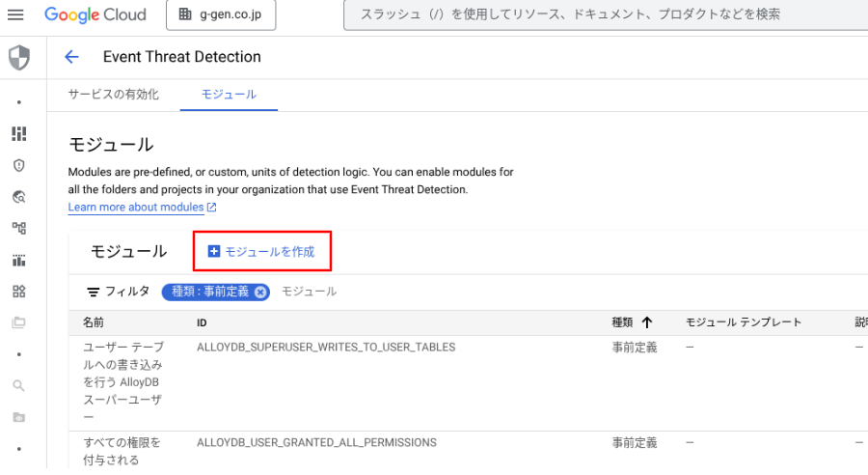Image resolution: width=868 pixels, height=475 pixels.
Task: Focus the モジュール filter input field
Action: click(x=309, y=292)
